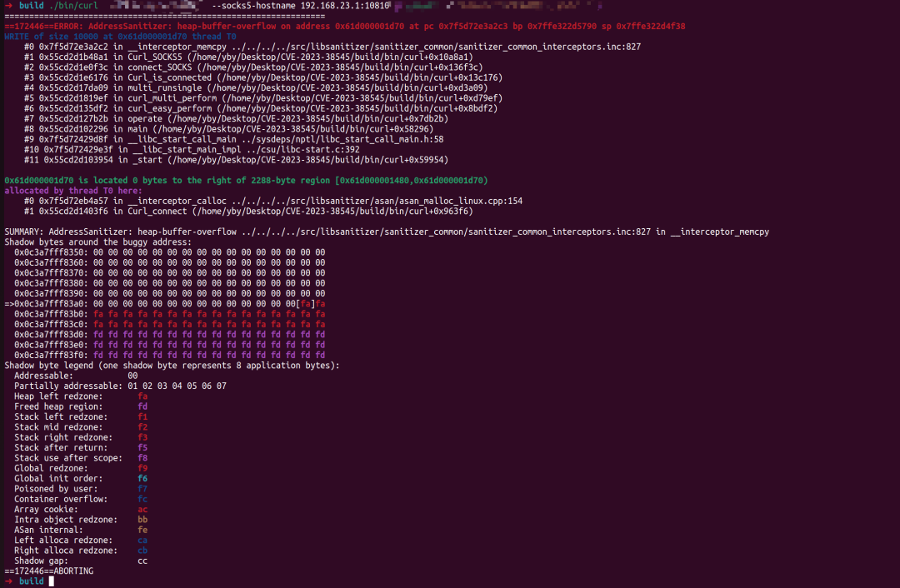Click the 'Stack use after scope: f8' entry

pos(80,458)
